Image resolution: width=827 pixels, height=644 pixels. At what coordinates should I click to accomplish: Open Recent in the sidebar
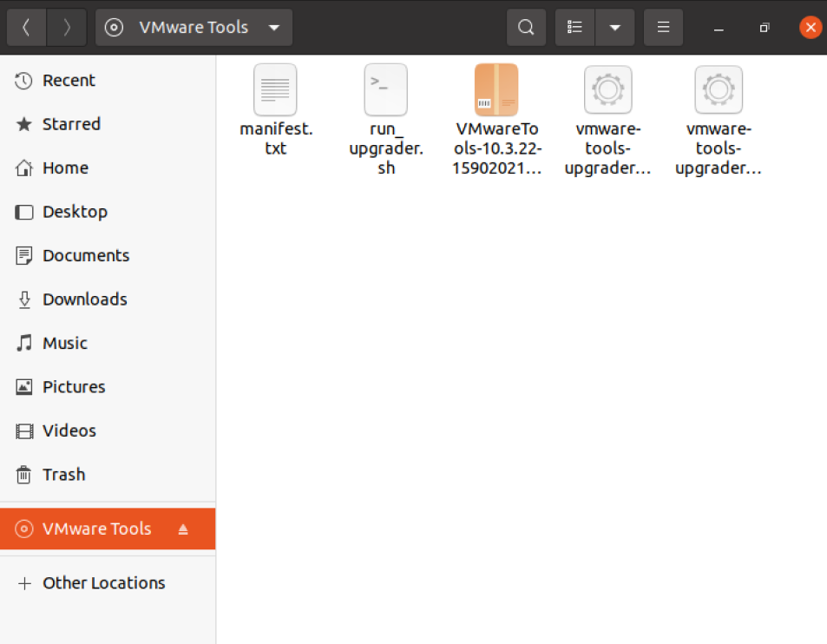click(69, 81)
